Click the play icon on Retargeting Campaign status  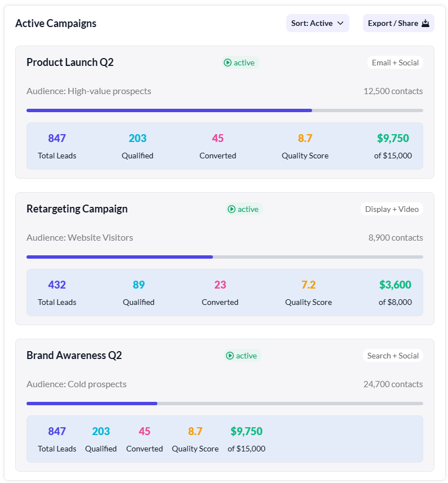232,209
